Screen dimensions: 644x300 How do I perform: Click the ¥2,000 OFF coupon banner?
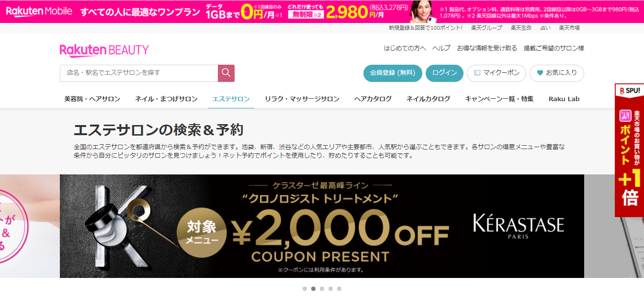click(322, 226)
